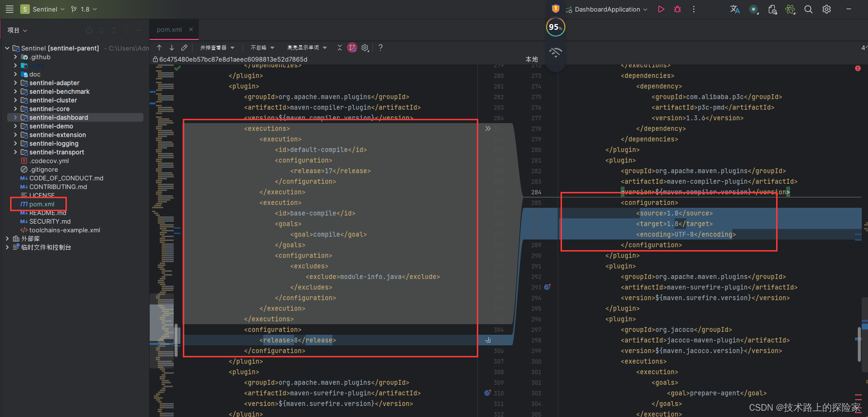This screenshot has height=417, width=868.
Task: Select opened file in project panel
Action: tap(89, 30)
